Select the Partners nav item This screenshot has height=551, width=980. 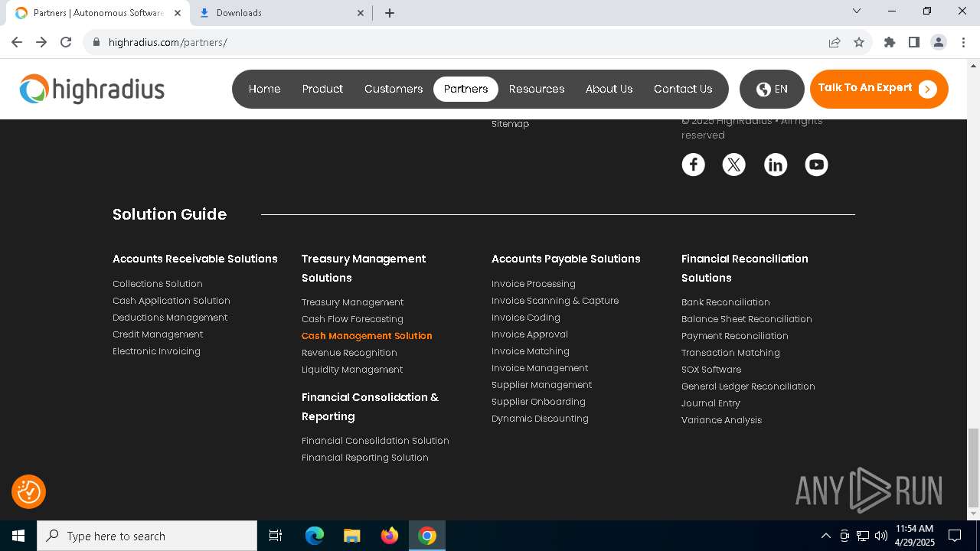click(465, 89)
